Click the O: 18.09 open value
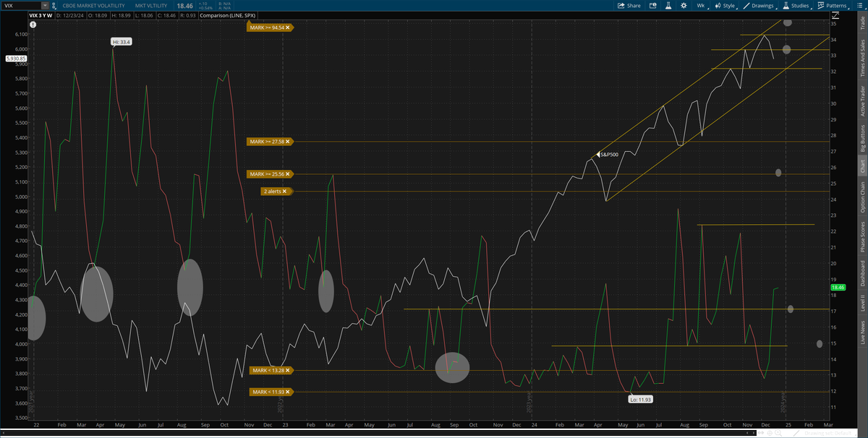The width and height of the screenshot is (868, 438). [x=98, y=16]
